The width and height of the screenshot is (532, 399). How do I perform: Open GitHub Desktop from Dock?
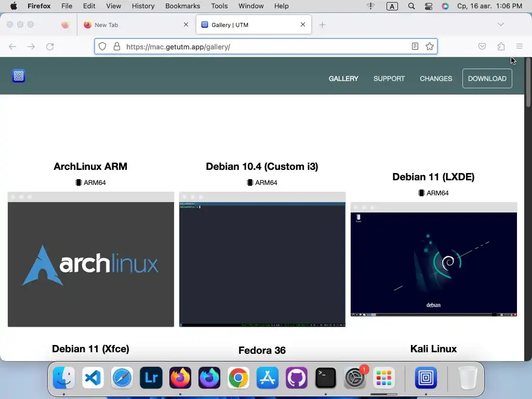pos(297,378)
